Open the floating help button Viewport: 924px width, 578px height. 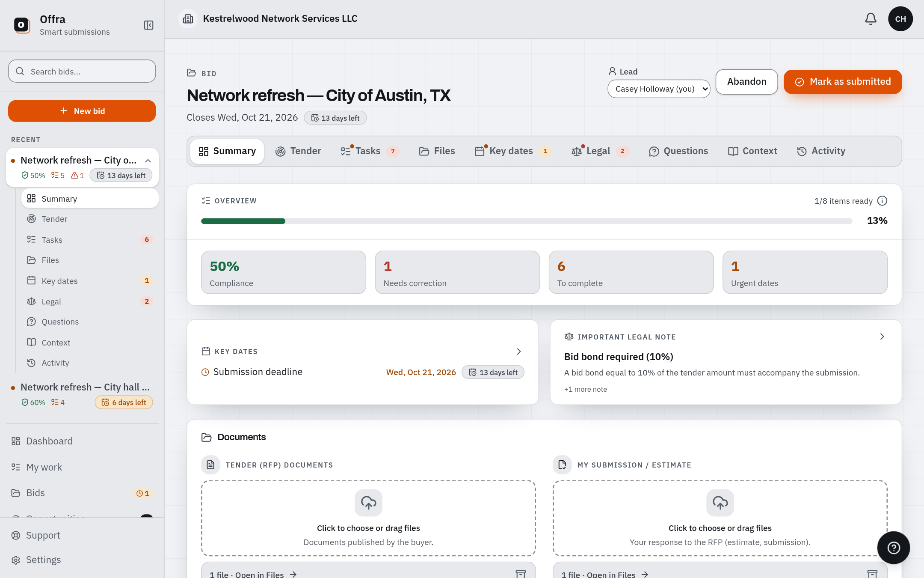click(x=894, y=548)
